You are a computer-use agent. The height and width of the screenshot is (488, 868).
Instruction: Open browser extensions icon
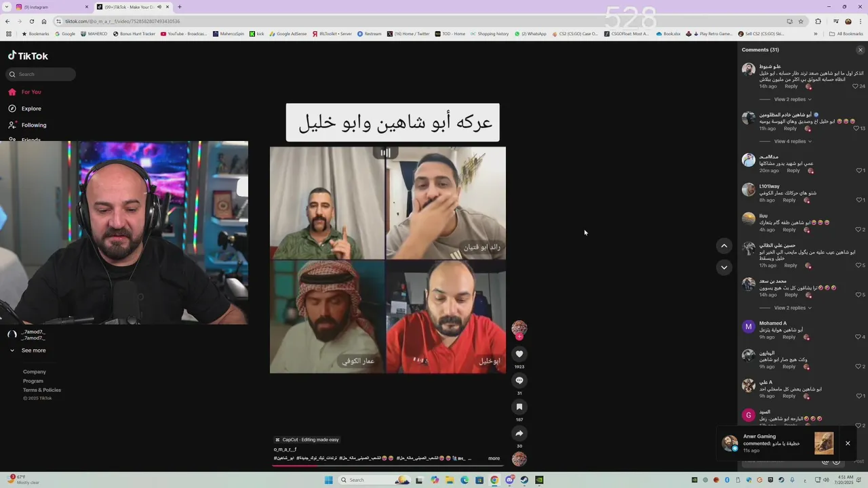(x=818, y=21)
